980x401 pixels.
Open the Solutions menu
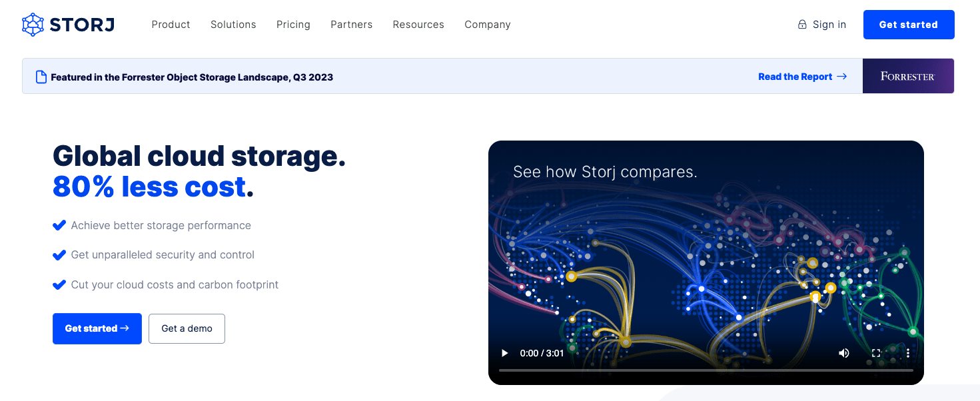(x=233, y=25)
